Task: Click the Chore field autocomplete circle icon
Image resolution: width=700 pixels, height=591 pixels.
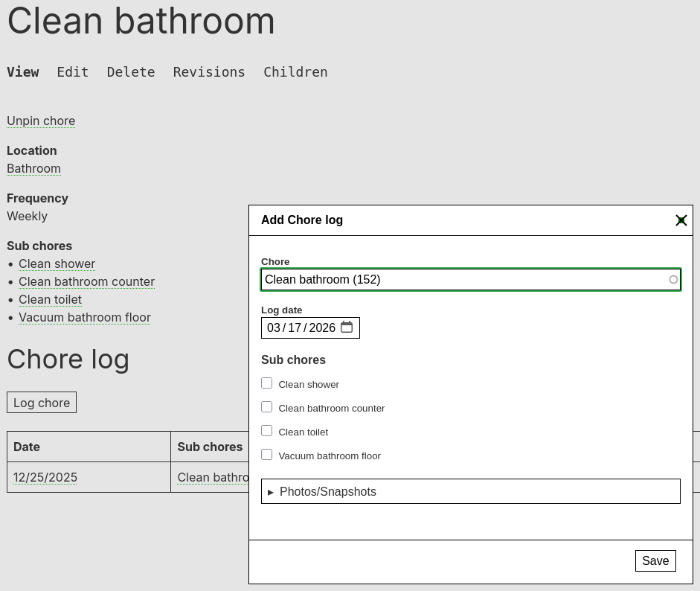Action: (x=673, y=280)
